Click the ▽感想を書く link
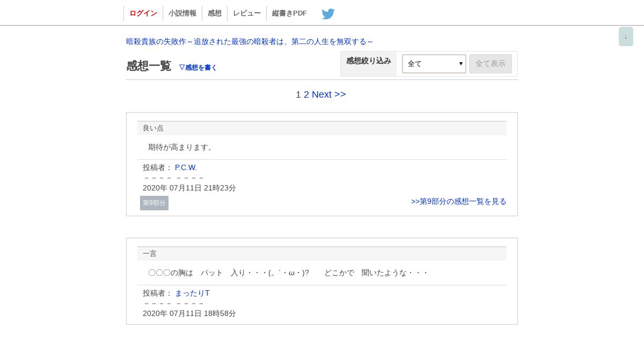644x338 pixels. [x=198, y=68]
